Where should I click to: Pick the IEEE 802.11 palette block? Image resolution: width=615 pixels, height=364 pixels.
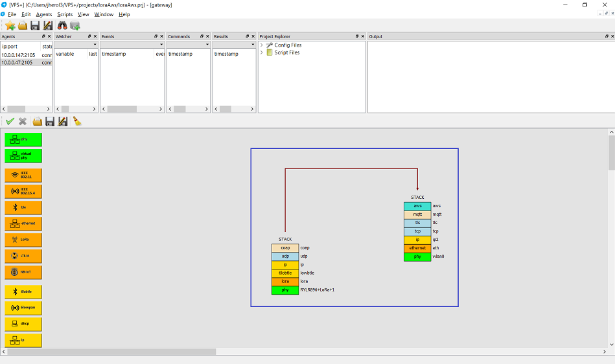(x=23, y=175)
